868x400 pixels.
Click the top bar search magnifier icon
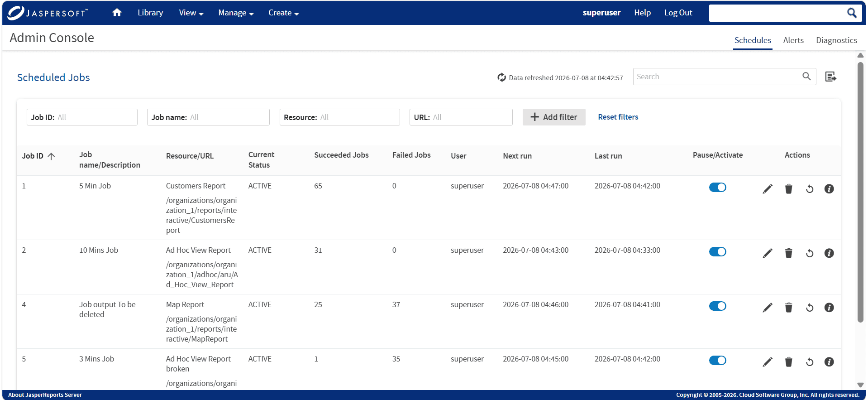(x=852, y=13)
